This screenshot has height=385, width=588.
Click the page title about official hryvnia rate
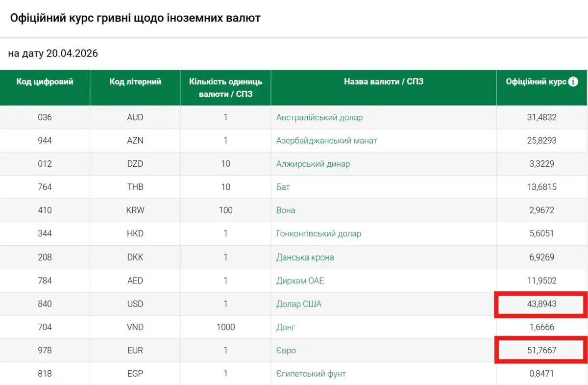[x=135, y=18]
